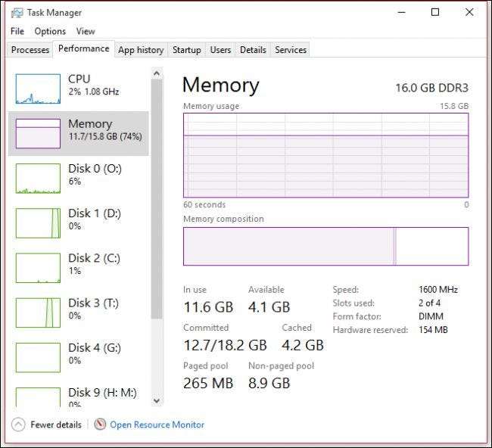The width and height of the screenshot is (492, 448).
Task: Open the Options menu
Action: (50, 31)
